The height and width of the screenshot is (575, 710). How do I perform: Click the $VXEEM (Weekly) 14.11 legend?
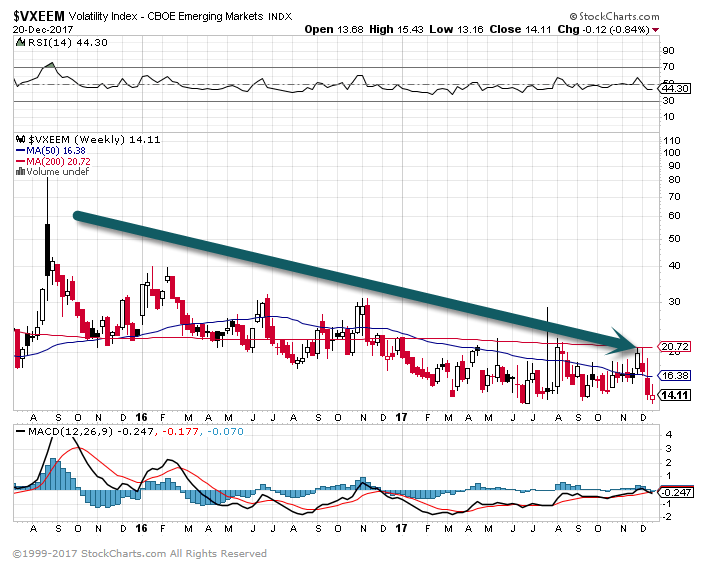click(94, 139)
